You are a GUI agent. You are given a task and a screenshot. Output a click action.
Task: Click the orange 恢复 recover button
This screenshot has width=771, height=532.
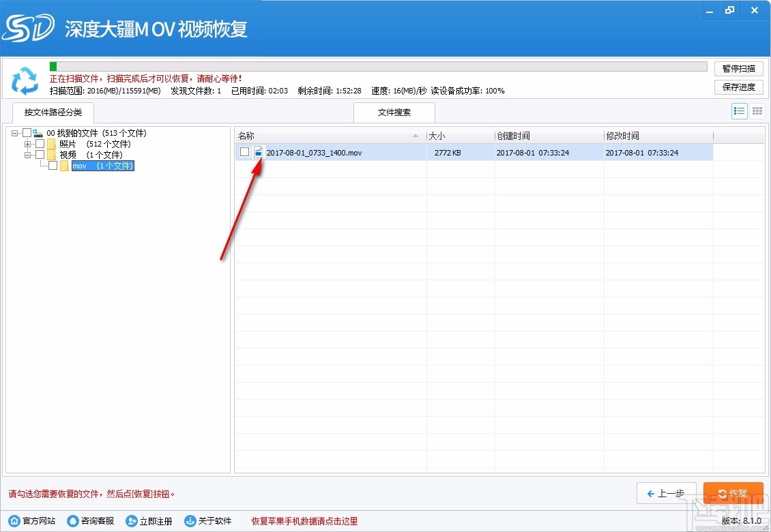(x=733, y=493)
